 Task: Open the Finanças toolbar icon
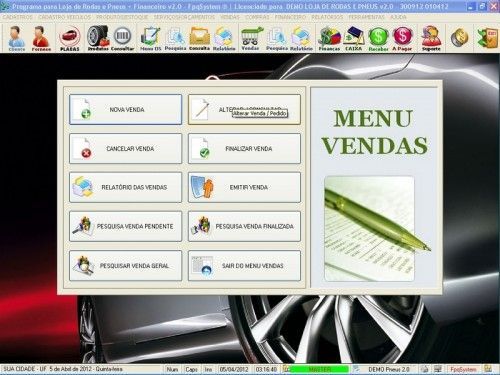click(329, 38)
